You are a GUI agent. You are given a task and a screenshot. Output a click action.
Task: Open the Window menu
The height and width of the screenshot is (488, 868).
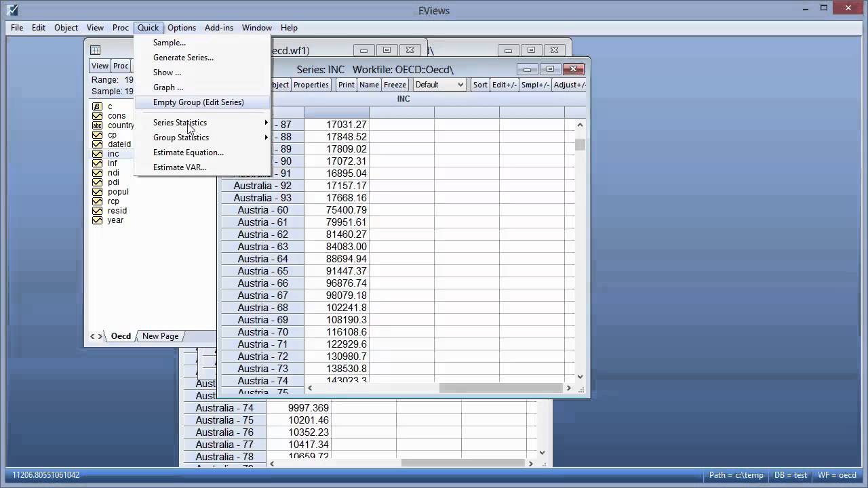click(257, 28)
